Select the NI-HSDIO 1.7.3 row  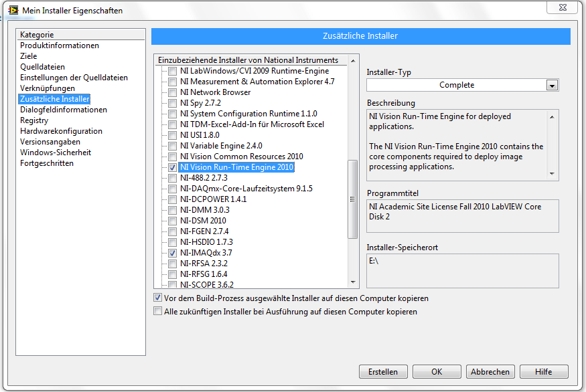coord(206,242)
